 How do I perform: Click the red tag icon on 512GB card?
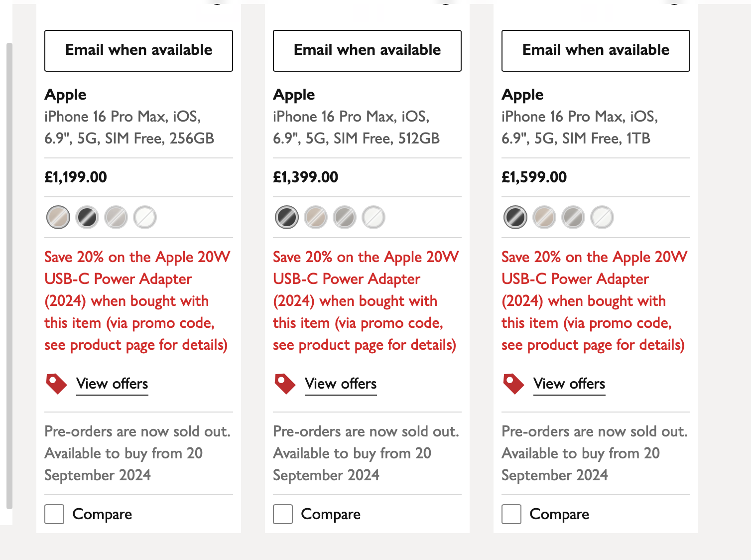coord(285,384)
